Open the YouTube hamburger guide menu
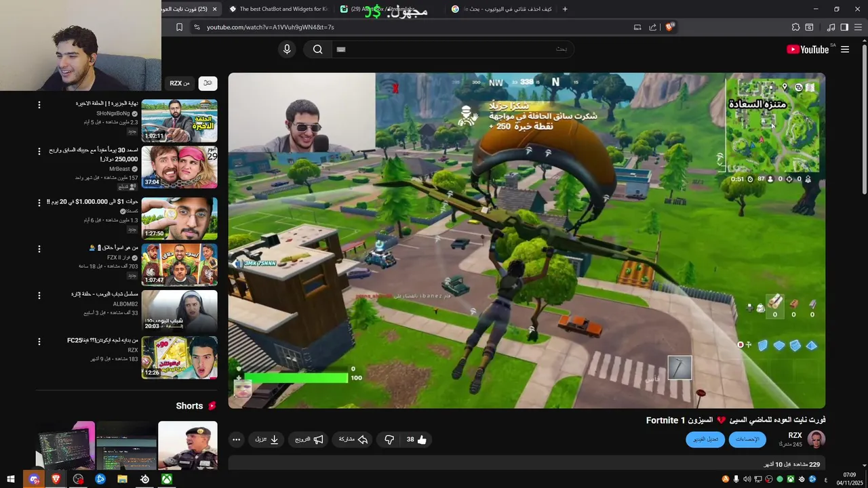The height and width of the screenshot is (488, 868). coord(845,49)
